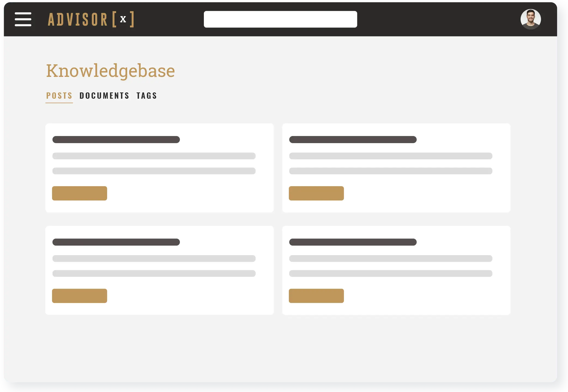Switch to the Documents tab
The height and width of the screenshot is (392, 568).
pos(104,96)
